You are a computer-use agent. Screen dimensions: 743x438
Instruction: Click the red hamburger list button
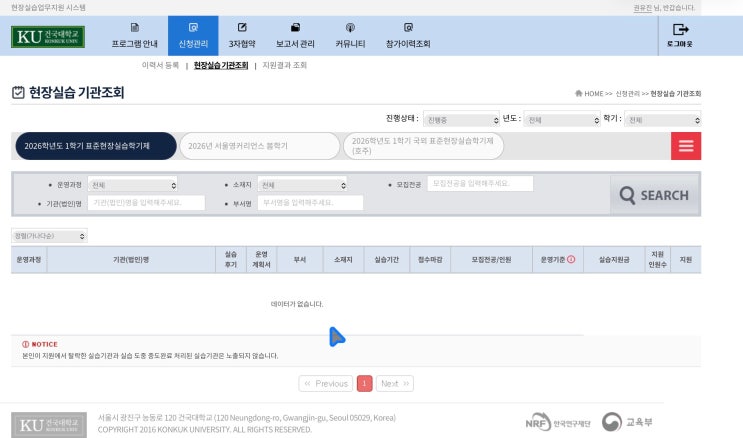pyautogui.click(x=686, y=146)
